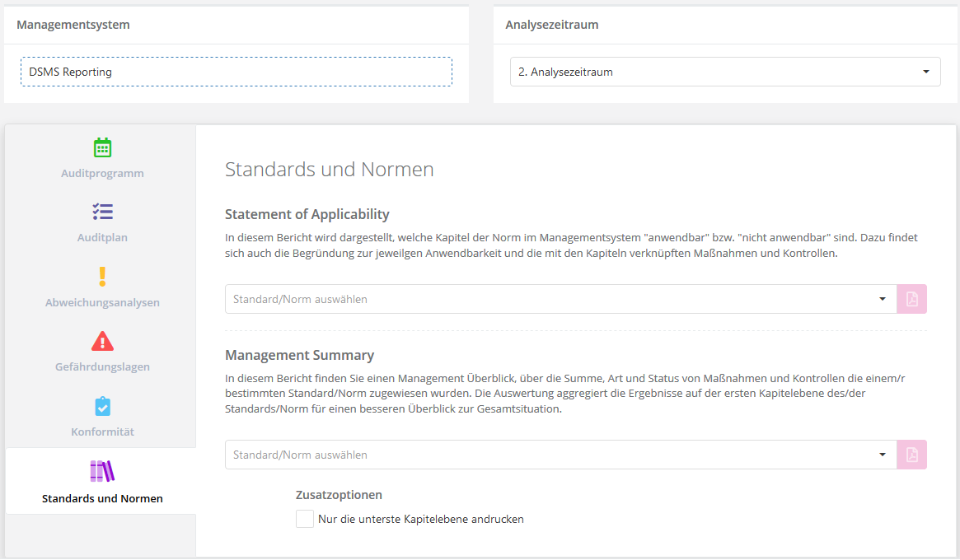Switch to the Auditplan tab label

(x=102, y=238)
